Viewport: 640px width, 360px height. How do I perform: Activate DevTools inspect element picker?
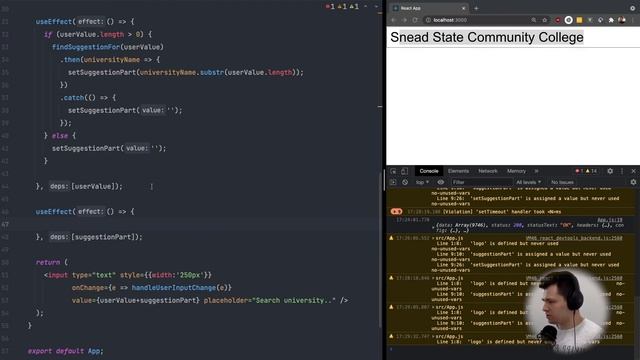(393, 171)
